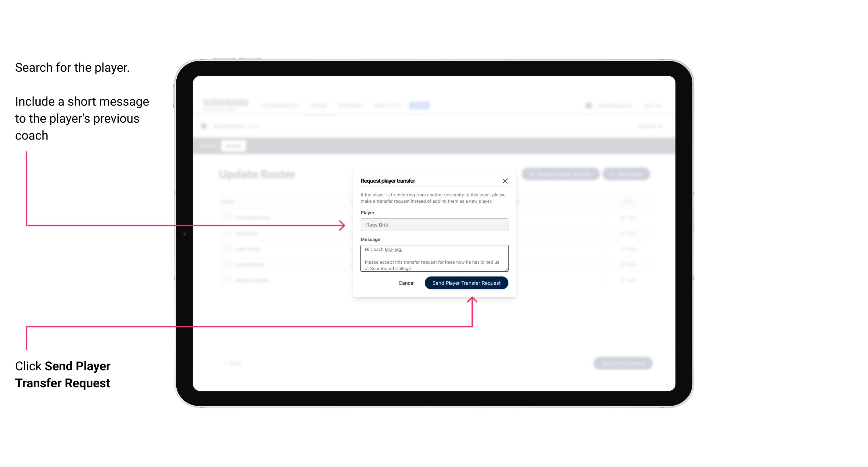Click the Player name input field

[434, 225]
